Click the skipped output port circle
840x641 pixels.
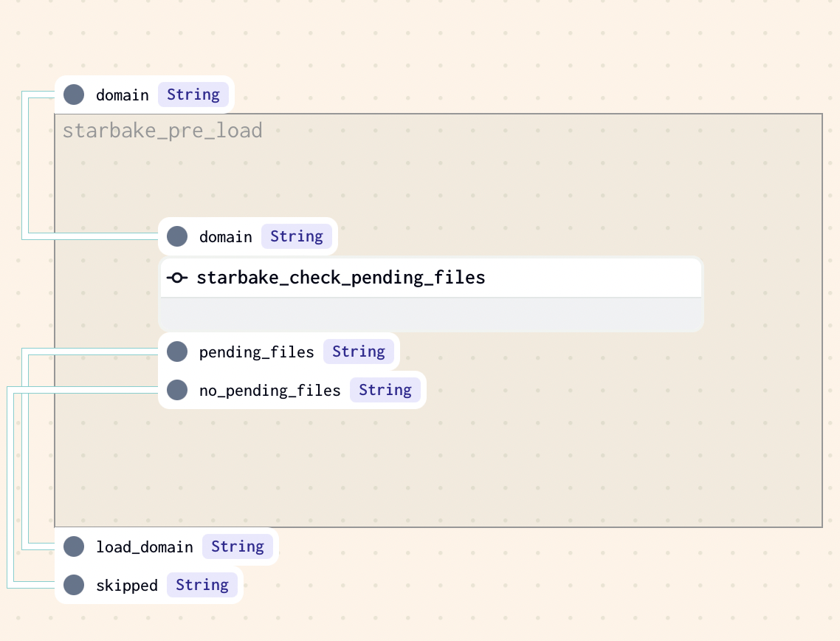coord(74,585)
